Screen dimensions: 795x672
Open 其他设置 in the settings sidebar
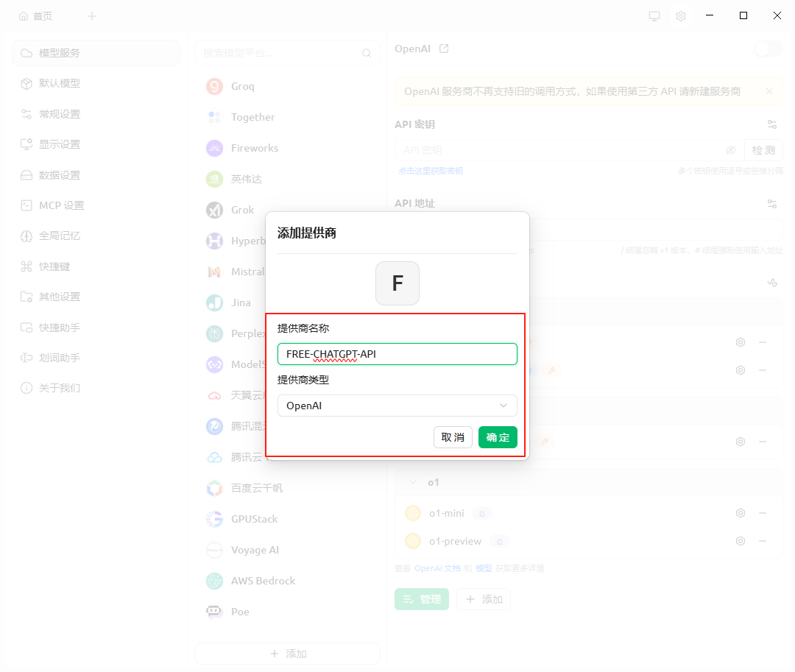[96, 297]
